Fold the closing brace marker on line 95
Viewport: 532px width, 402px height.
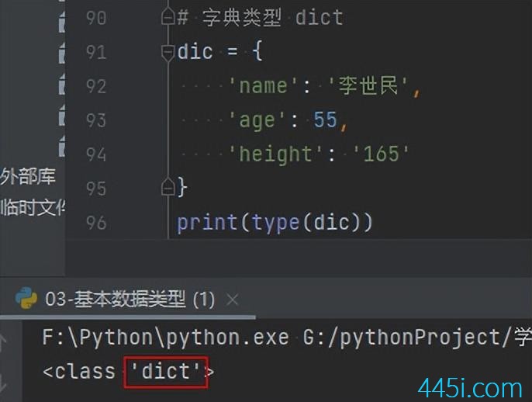click(x=168, y=186)
